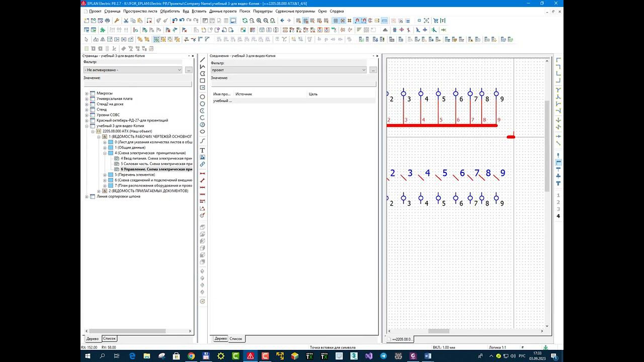Click the shopping cart icon in toolbar
Screen dimensions: 644x362
[x=436, y=21]
